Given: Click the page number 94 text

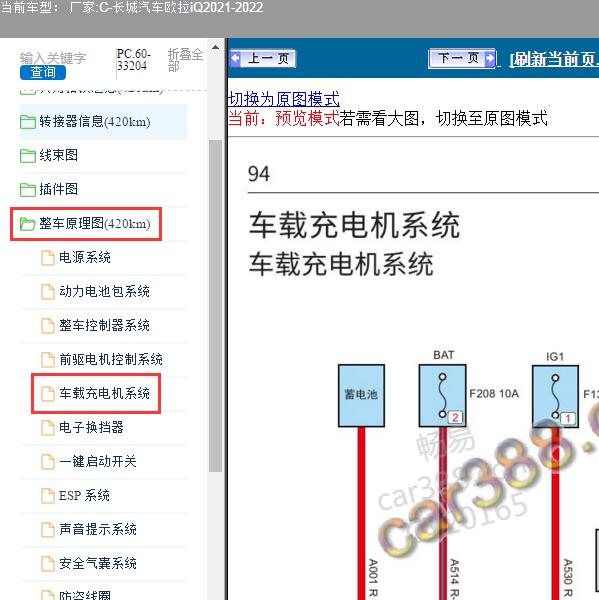Looking at the screenshot, I should 259,174.
